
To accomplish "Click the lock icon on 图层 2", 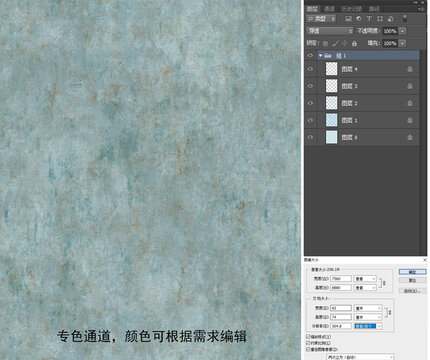I will coord(410,103).
